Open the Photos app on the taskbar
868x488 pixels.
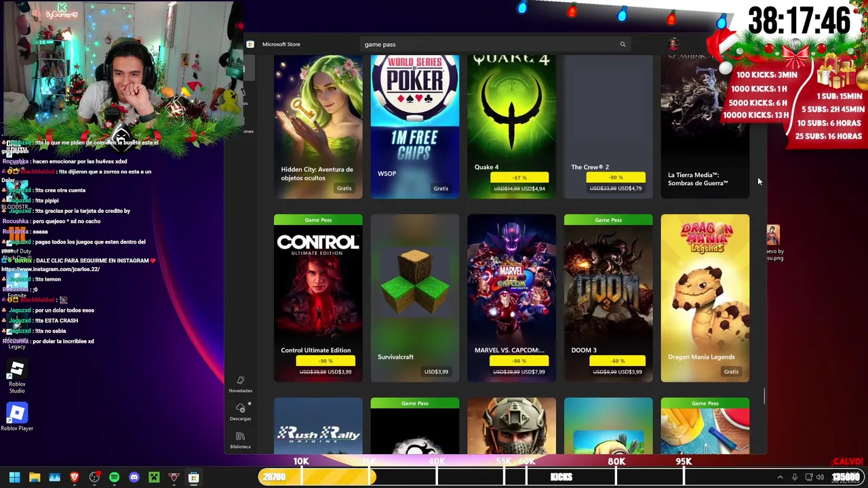(x=55, y=477)
